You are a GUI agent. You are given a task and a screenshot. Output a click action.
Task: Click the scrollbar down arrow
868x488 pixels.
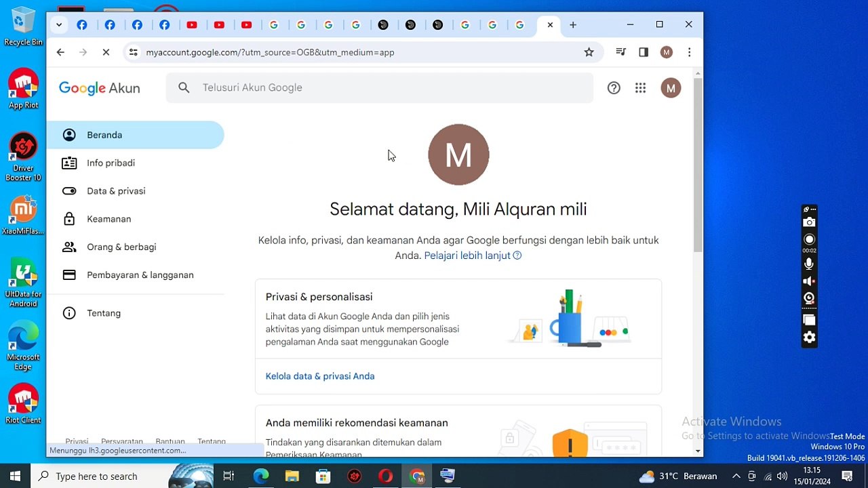698,451
